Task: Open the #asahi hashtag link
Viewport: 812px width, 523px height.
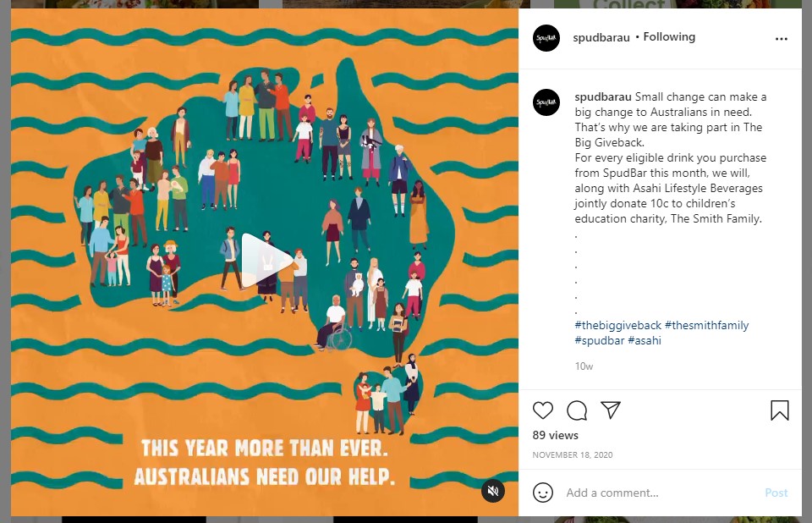Action: point(645,340)
